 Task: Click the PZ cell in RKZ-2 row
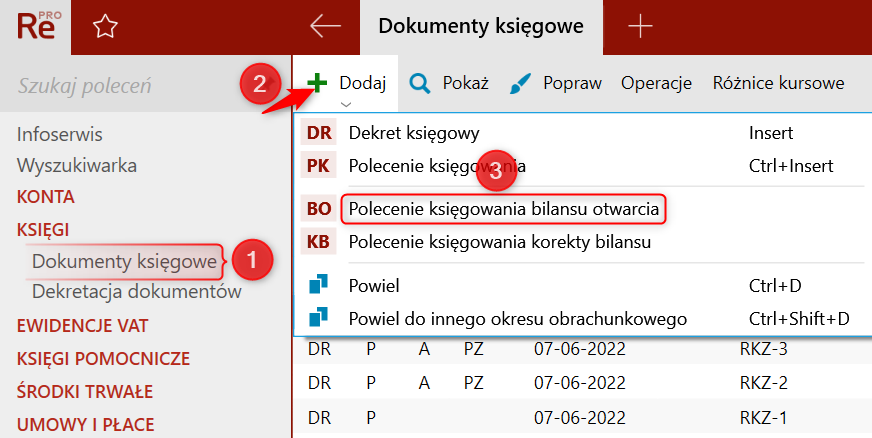(x=473, y=383)
